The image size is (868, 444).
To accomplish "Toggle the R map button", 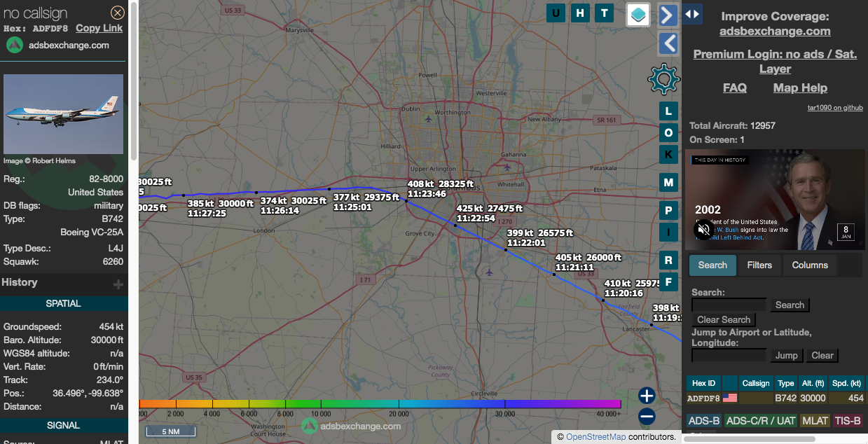I will click(x=668, y=261).
